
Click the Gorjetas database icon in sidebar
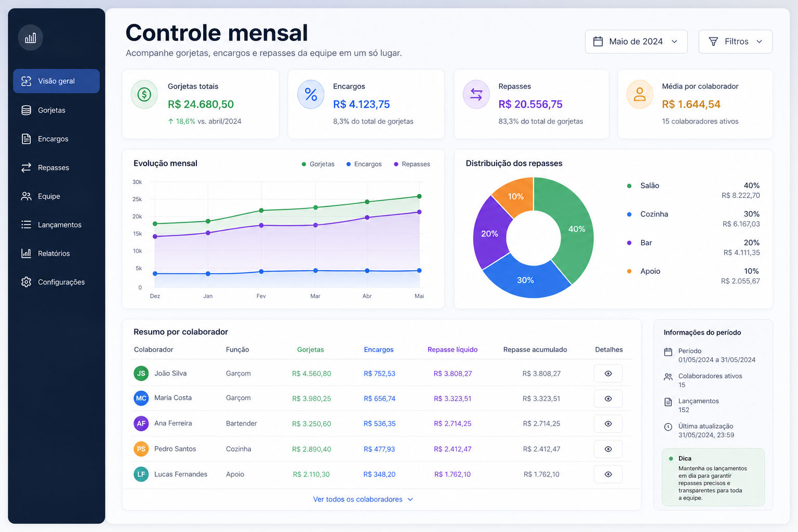(x=26, y=110)
